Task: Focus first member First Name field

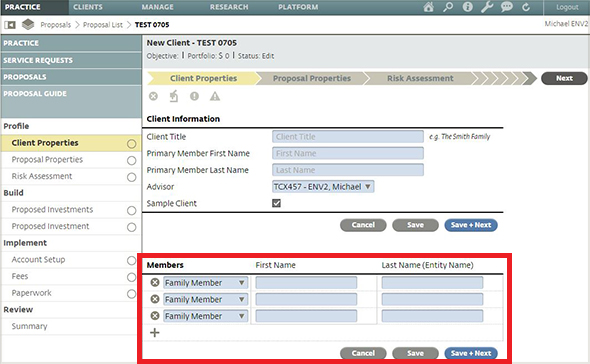Action: coord(306,283)
